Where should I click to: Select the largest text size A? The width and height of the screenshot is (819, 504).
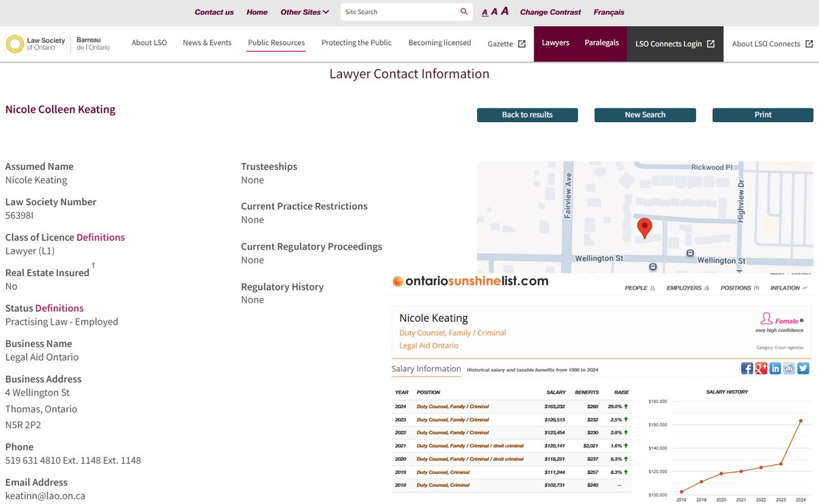pos(504,11)
